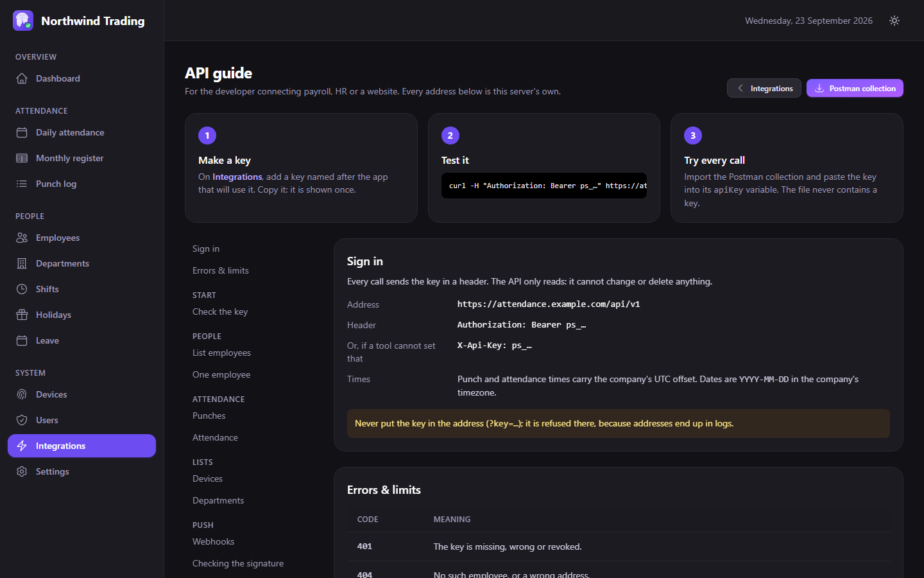The image size is (924, 578).
Task: Click the Dashboard home icon
Action: (22, 78)
